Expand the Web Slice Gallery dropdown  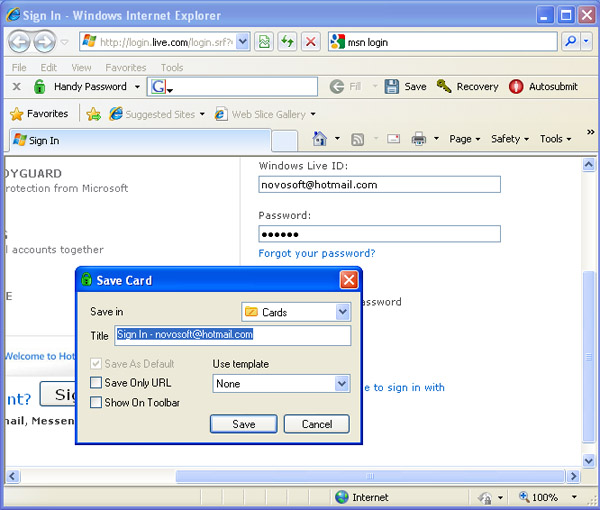(313, 114)
